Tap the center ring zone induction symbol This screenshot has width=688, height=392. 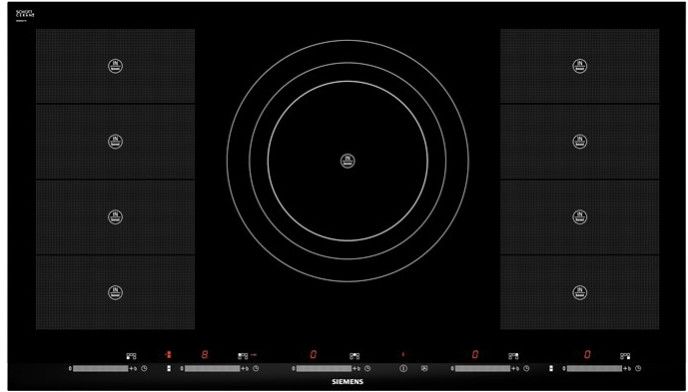pos(348,161)
